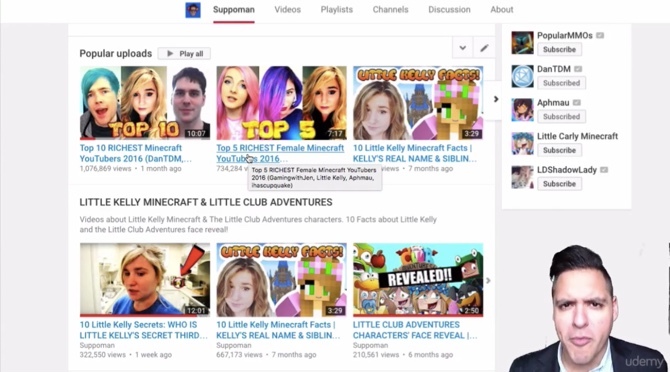Click verified badge next to LDShadowLady
The width and height of the screenshot is (670, 372).
pos(604,170)
